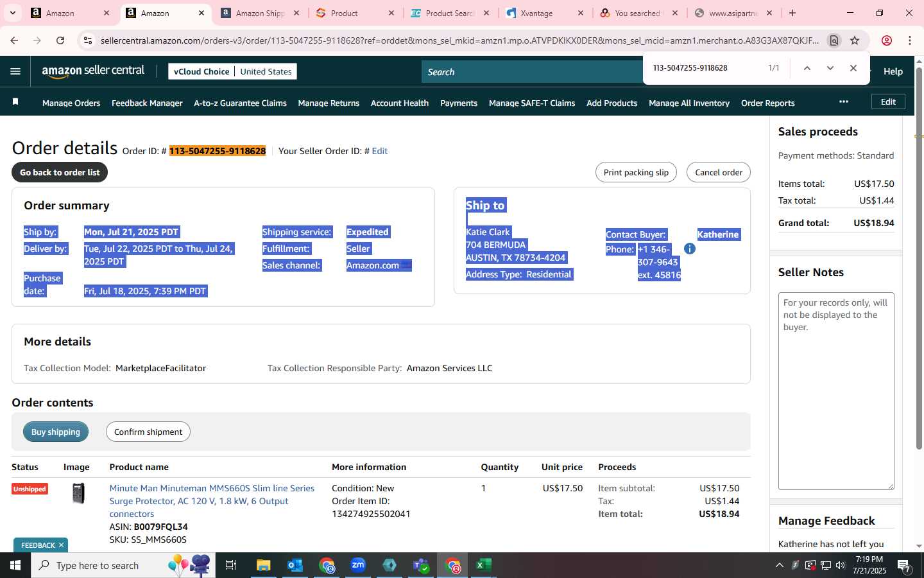The width and height of the screenshot is (924, 578).
Task: Click the Amazon Seller Central logo
Action: (x=93, y=71)
